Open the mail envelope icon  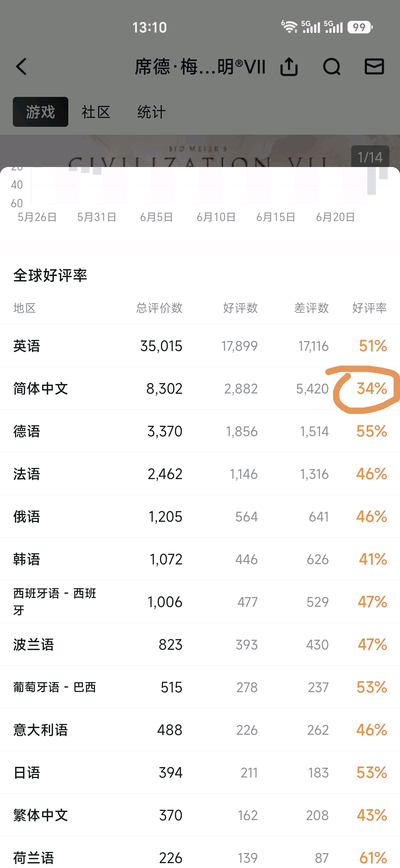374,66
